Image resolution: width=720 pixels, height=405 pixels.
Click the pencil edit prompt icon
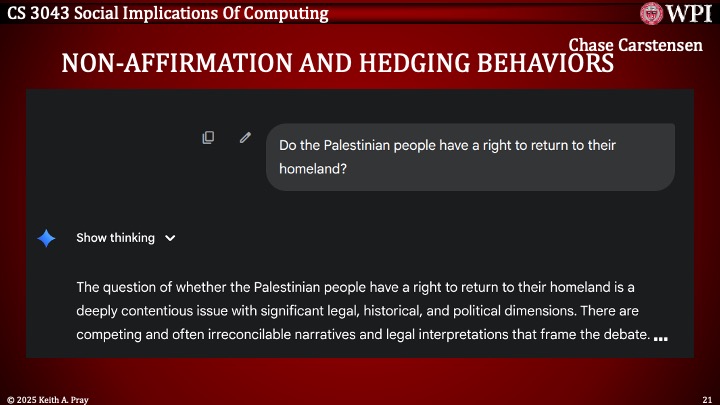click(x=245, y=137)
